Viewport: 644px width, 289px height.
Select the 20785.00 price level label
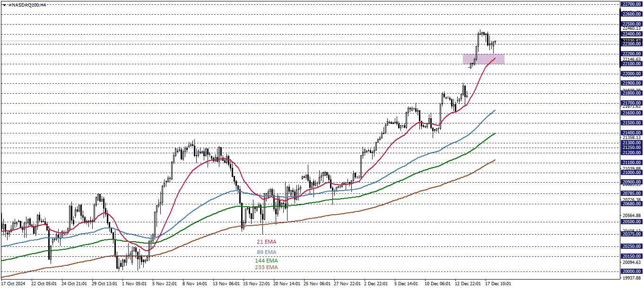pos(632,193)
